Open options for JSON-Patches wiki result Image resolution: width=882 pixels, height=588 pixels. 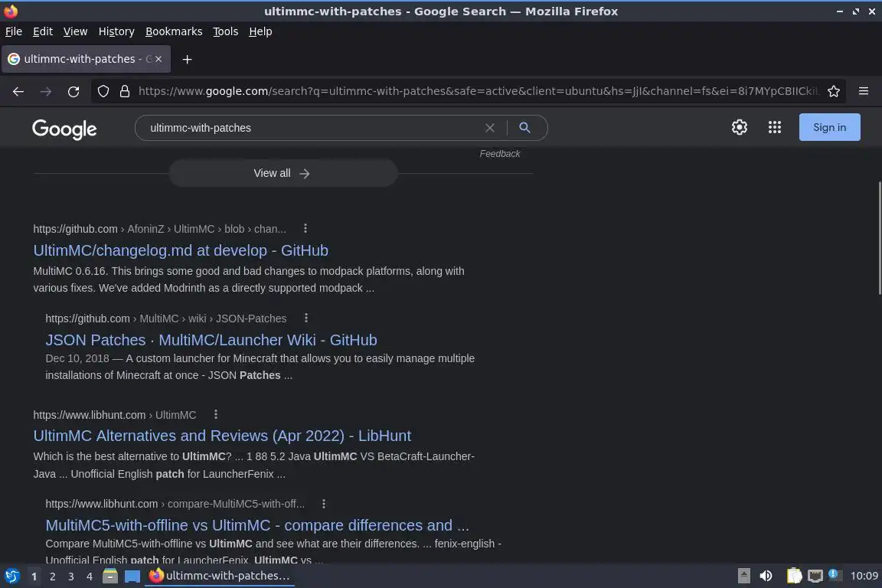coord(306,318)
